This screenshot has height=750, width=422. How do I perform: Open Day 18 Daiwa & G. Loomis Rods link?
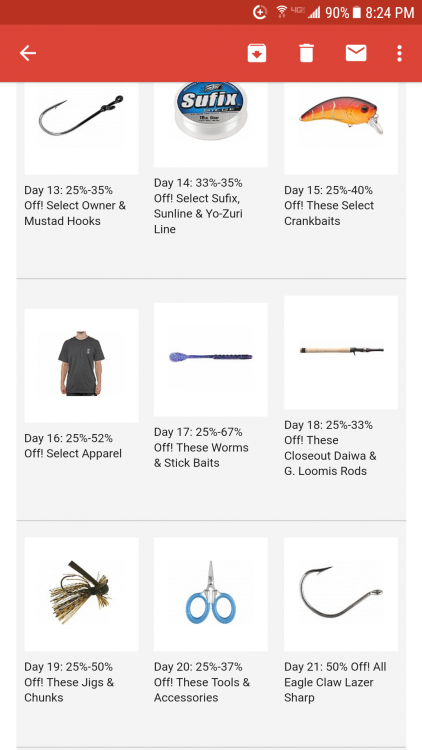[x=330, y=448]
